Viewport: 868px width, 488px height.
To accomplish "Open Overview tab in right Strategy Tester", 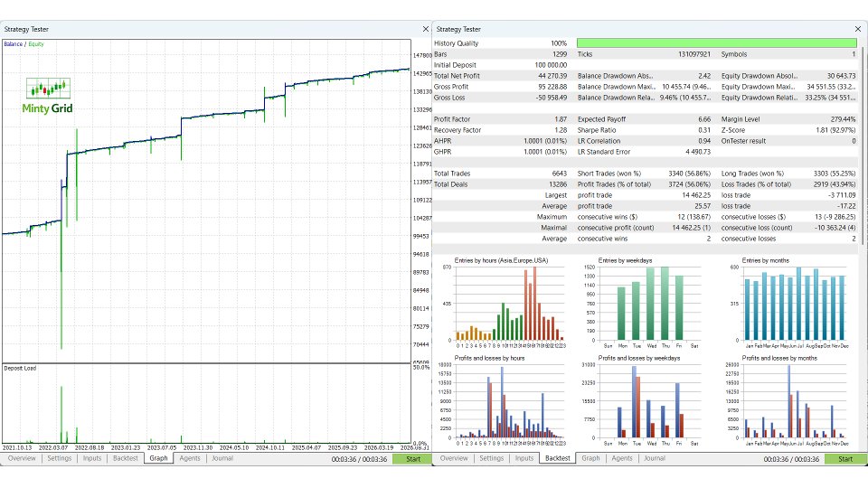I will (454, 458).
